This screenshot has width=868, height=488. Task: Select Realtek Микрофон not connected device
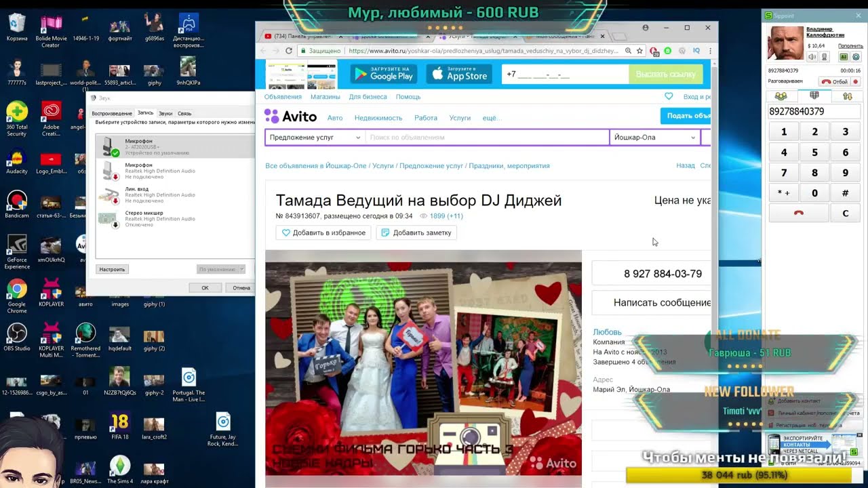[175, 171]
